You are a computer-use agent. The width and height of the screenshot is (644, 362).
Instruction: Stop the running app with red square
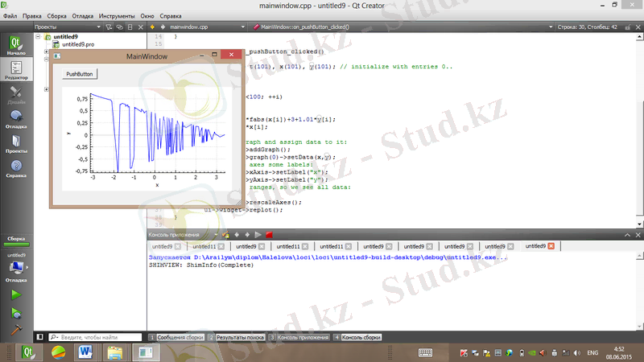[x=269, y=234]
